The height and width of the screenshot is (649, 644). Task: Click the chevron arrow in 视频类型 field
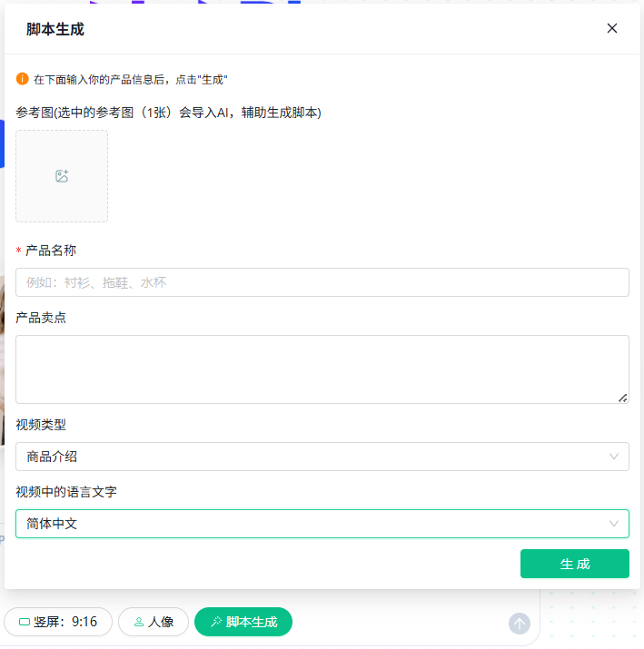point(614,457)
